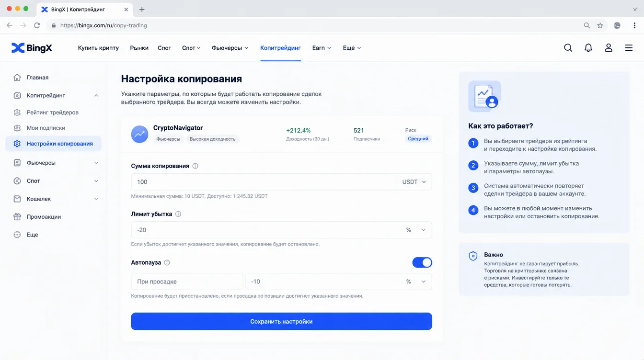Click the info icon beside Сумма копирования
Image resolution: width=644 pixels, height=360 pixels.
[x=195, y=166]
